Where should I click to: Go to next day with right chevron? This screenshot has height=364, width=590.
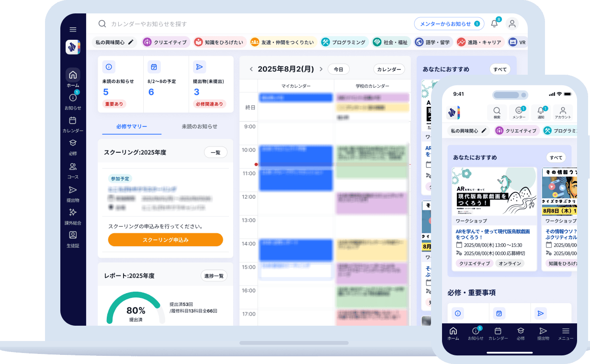click(321, 69)
